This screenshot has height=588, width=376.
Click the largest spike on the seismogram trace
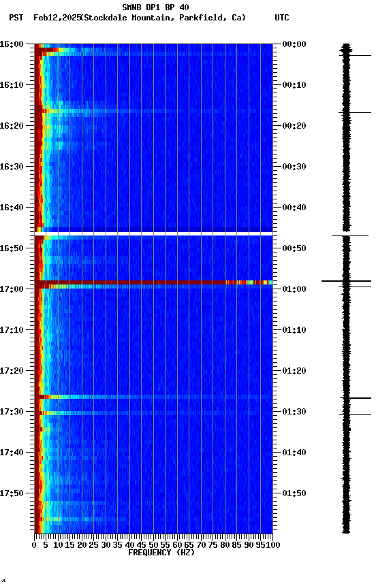coord(346,281)
